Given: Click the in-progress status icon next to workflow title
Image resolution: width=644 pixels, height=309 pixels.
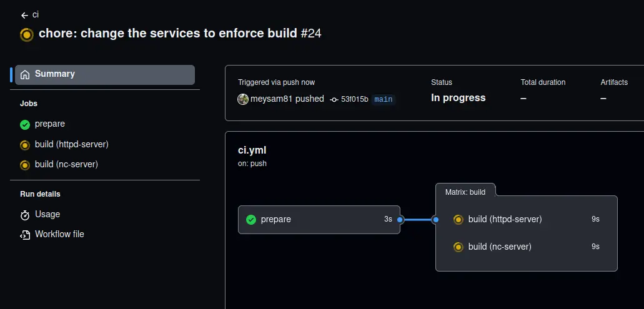Looking at the screenshot, I should pos(26,34).
